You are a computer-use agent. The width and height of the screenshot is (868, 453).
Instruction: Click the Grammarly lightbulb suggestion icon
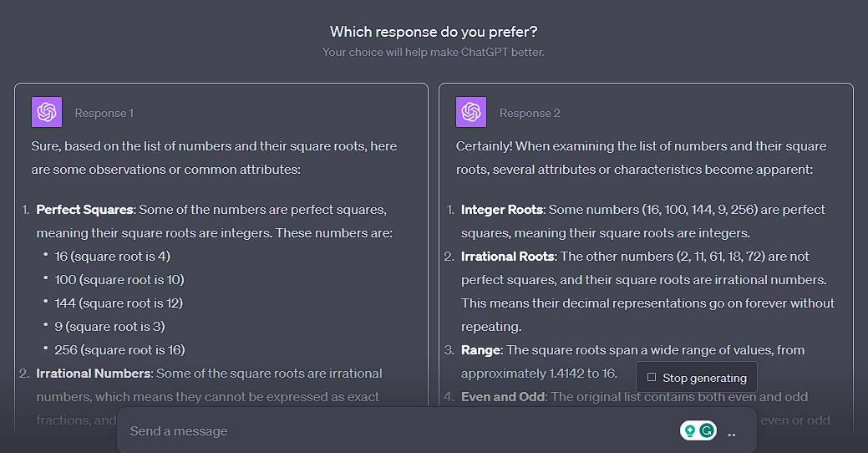[x=690, y=430]
